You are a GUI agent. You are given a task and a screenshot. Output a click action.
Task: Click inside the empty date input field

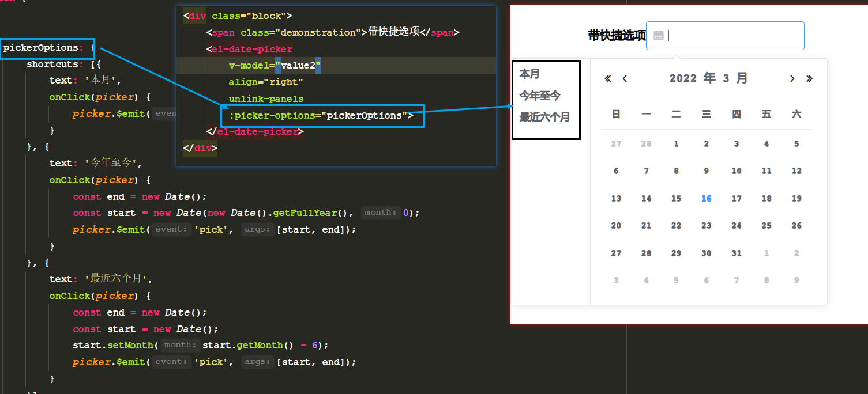pyautogui.click(x=732, y=35)
